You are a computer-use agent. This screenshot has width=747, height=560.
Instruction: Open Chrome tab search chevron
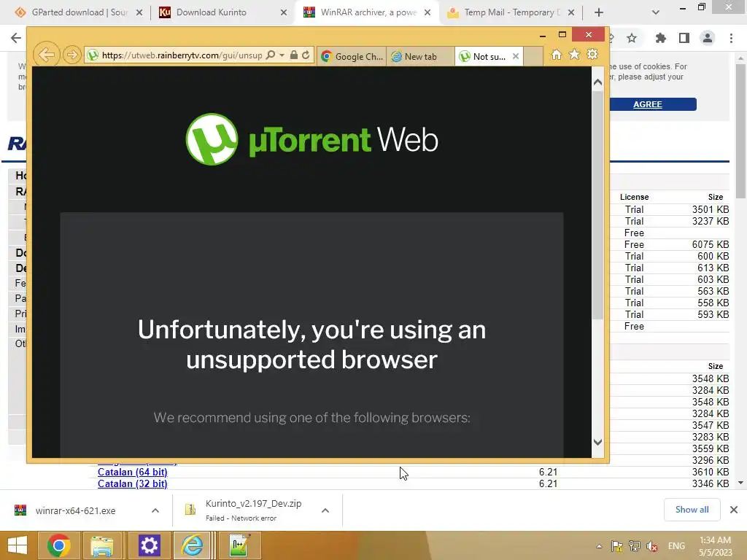coord(656,12)
